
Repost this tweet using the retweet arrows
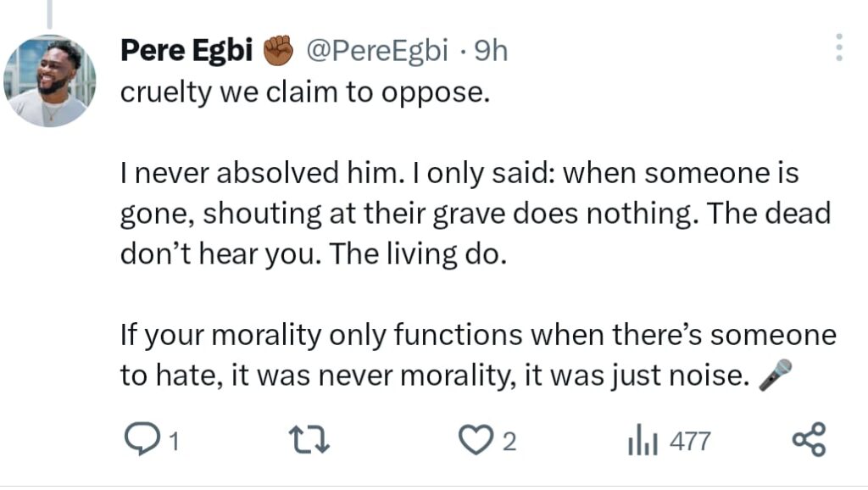click(304, 440)
